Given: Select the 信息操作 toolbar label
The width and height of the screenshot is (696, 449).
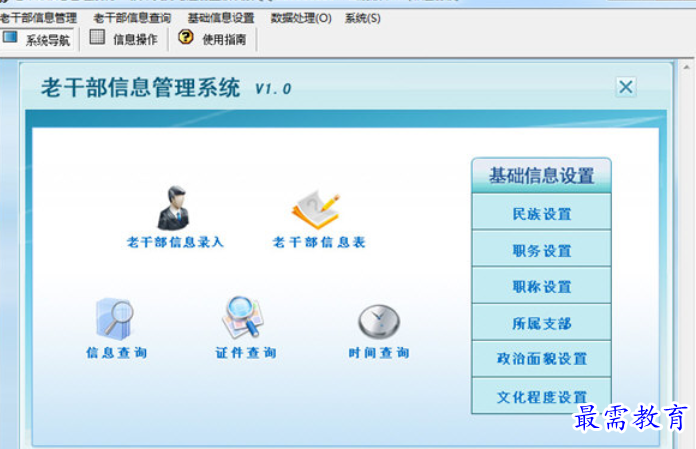Looking at the screenshot, I should pos(135,39).
